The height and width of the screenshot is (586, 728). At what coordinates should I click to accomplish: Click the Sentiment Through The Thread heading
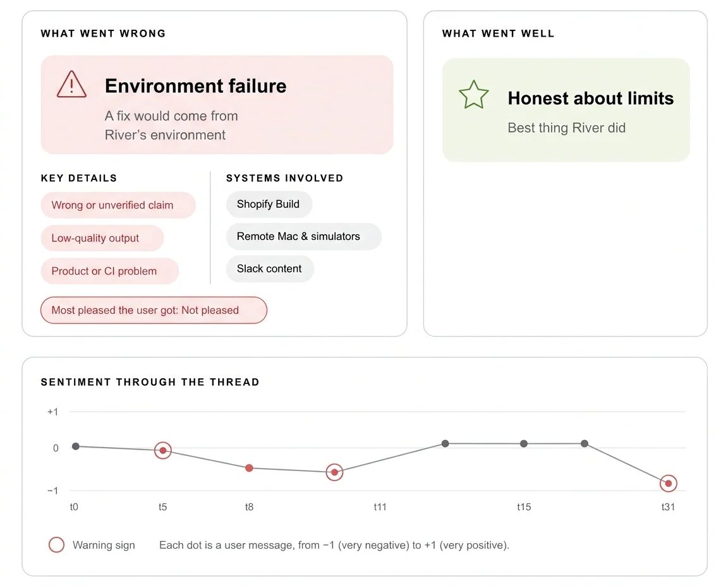[x=150, y=382]
